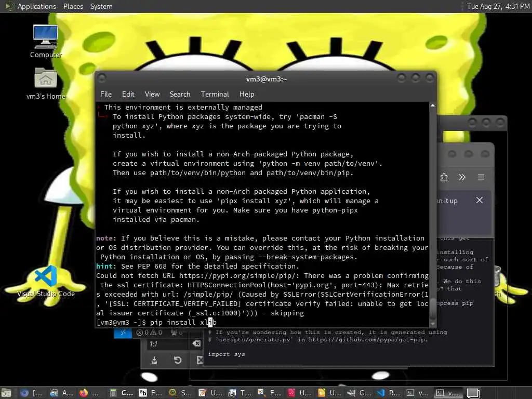The height and width of the screenshot is (399, 532).
Task: Open Terminal menu in terminal window
Action: click(215, 95)
